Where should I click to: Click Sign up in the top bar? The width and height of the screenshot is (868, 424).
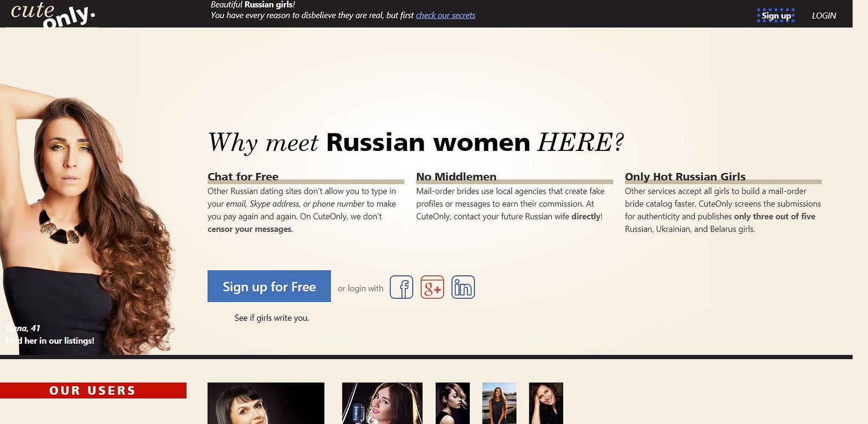click(776, 16)
